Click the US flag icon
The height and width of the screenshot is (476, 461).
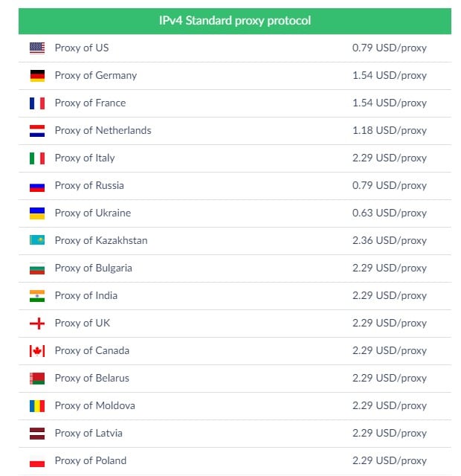tap(37, 48)
